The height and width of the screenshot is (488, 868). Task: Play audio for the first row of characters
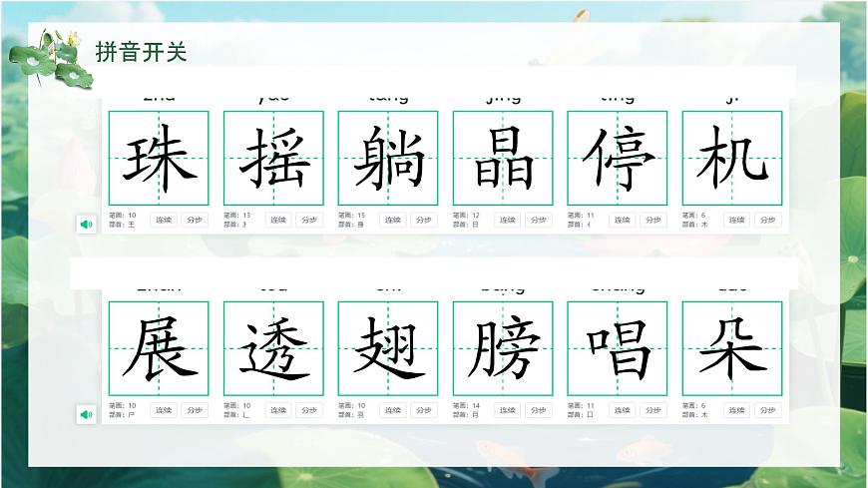[87, 225]
